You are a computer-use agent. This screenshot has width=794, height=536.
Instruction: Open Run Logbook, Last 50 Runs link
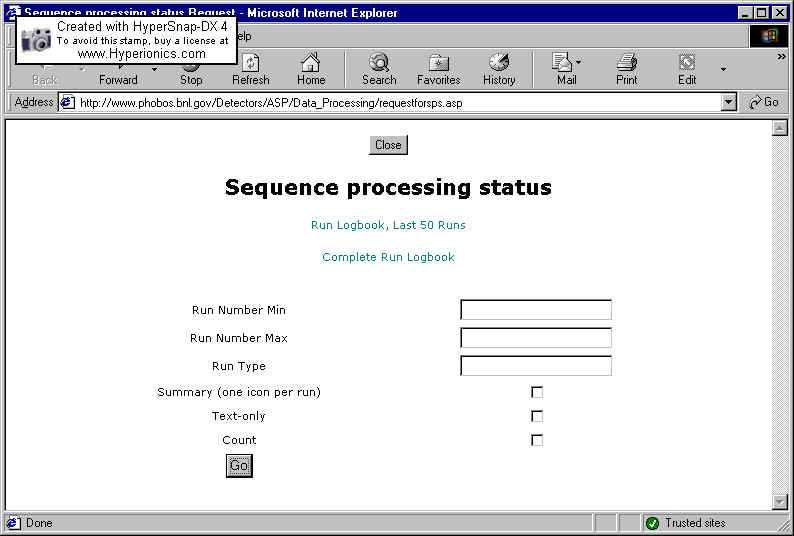pyautogui.click(x=388, y=225)
